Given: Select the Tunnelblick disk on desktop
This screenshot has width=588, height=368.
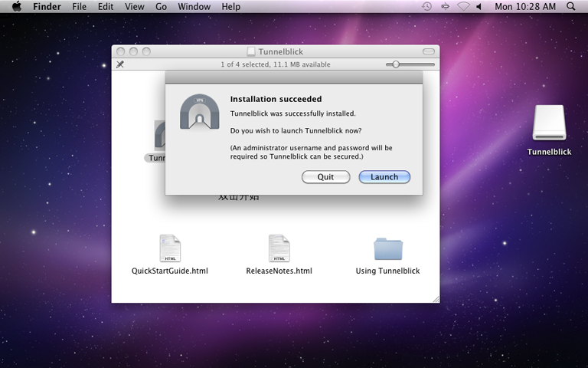Looking at the screenshot, I should point(550,123).
